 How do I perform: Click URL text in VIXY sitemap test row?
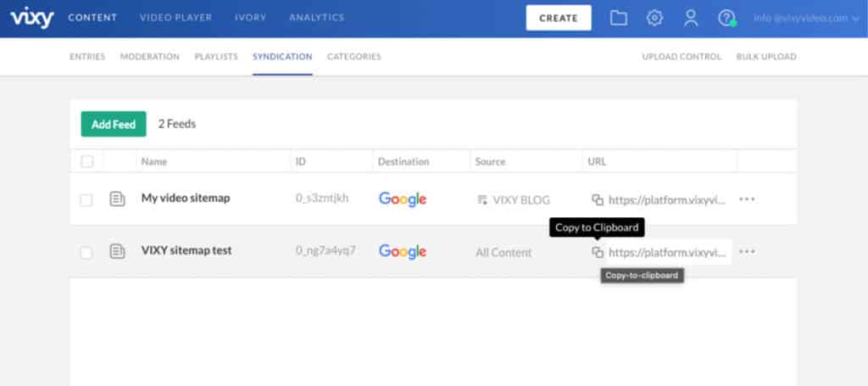click(667, 253)
